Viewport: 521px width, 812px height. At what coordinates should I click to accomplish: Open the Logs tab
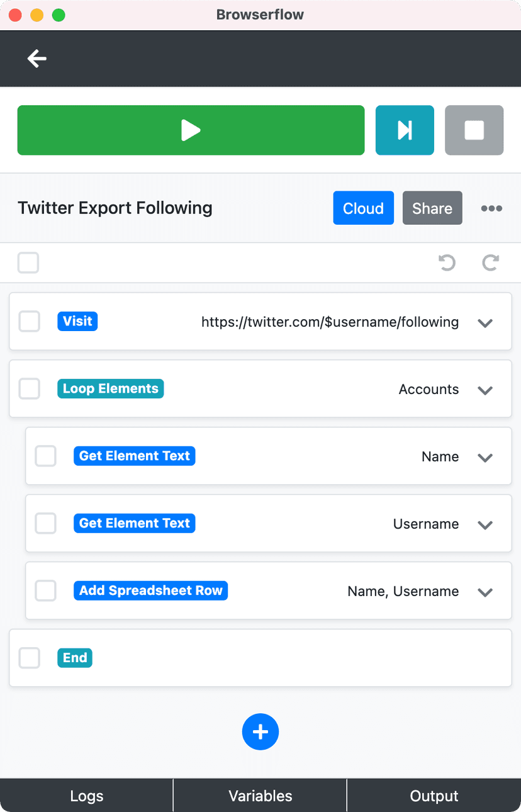coord(87,796)
